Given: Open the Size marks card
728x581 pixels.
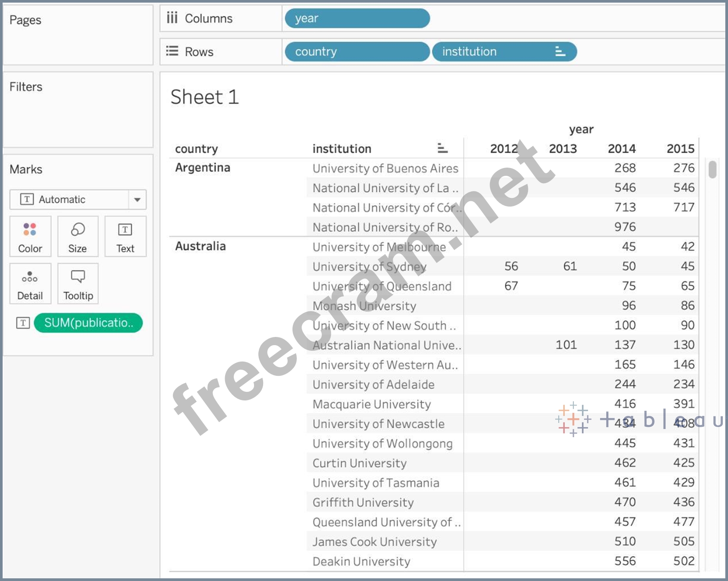Looking at the screenshot, I should 77,236.
